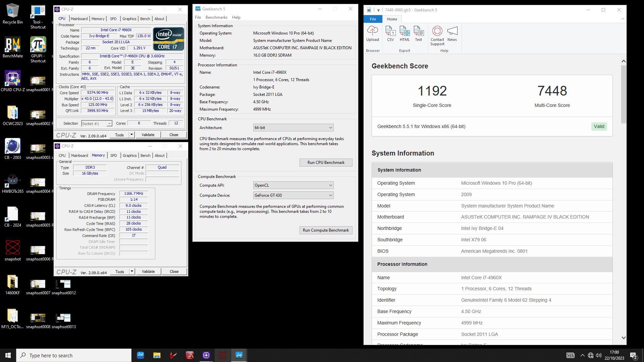This screenshot has height=362, width=644.
Task: Open CB - 2024 desktop file
Action: click(13, 217)
